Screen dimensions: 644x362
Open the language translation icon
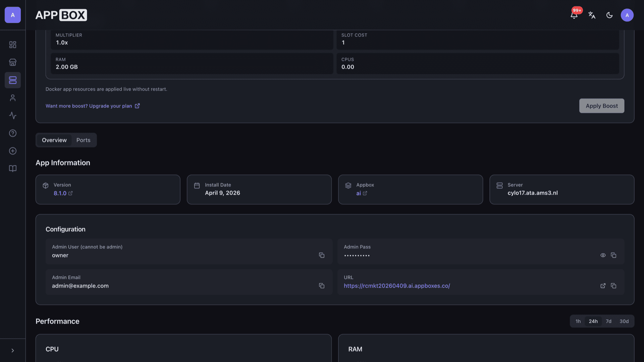[x=592, y=15]
